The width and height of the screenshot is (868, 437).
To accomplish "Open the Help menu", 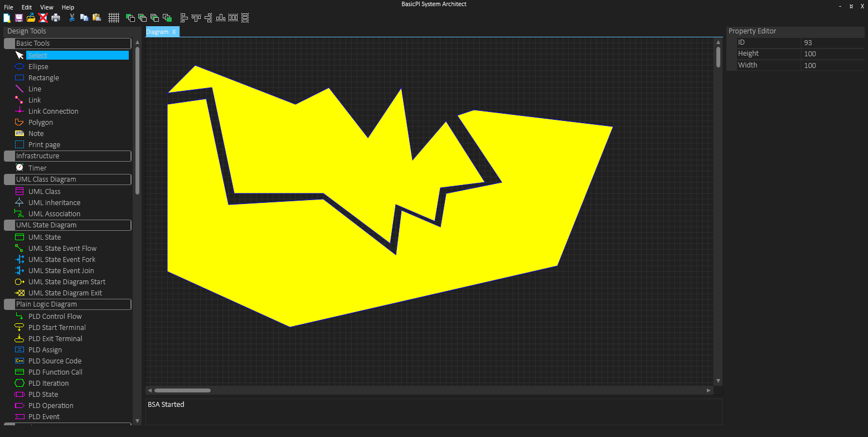I will tap(68, 7).
